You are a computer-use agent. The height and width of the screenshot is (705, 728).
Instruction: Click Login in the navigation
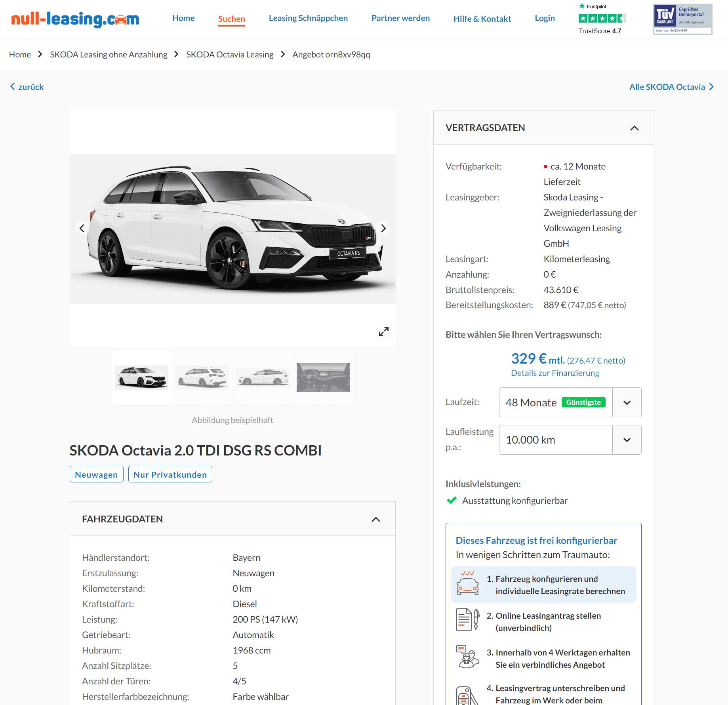[x=545, y=18]
